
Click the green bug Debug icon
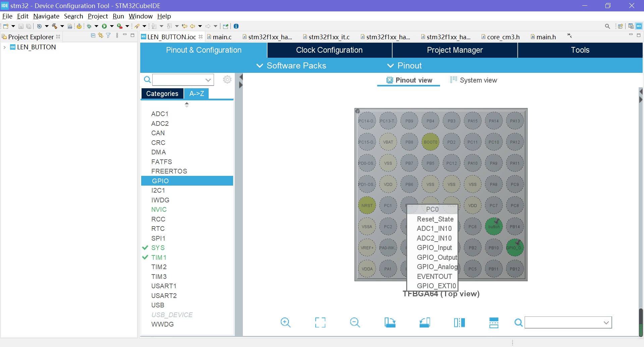pos(89,26)
